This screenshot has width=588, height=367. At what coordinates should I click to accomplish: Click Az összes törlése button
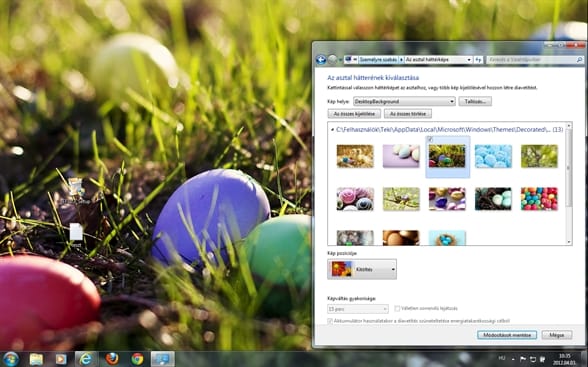408,114
